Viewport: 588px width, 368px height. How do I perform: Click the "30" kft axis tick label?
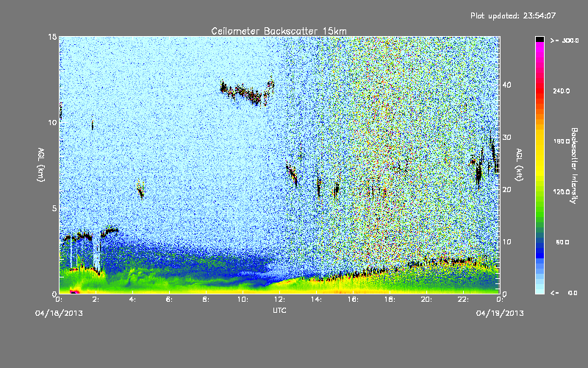(x=506, y=138)
